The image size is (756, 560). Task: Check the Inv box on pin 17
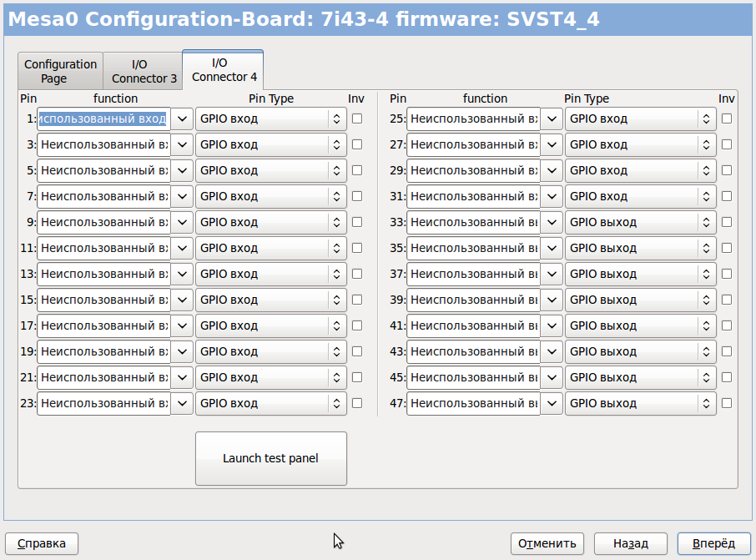(357, 325)
